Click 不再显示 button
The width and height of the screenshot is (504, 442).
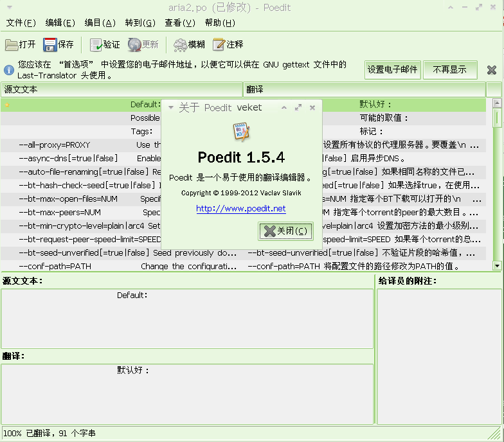(x=450, y=69)
